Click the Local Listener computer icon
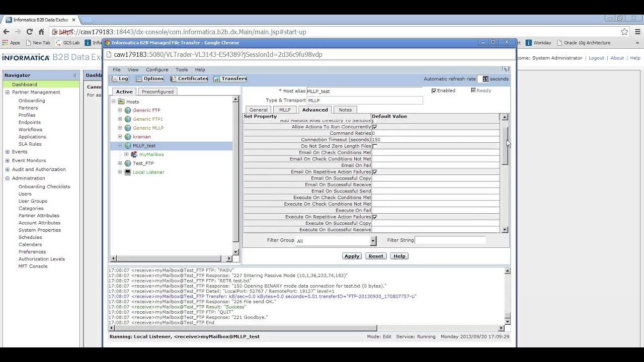The image size is (644, 362). click(128, 172)
